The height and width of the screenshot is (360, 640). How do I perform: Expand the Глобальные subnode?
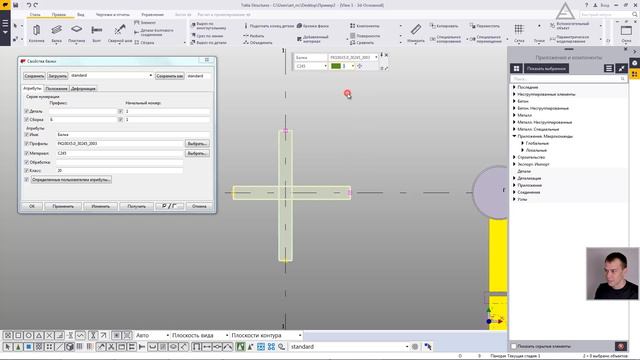click(x=522, y=143)
